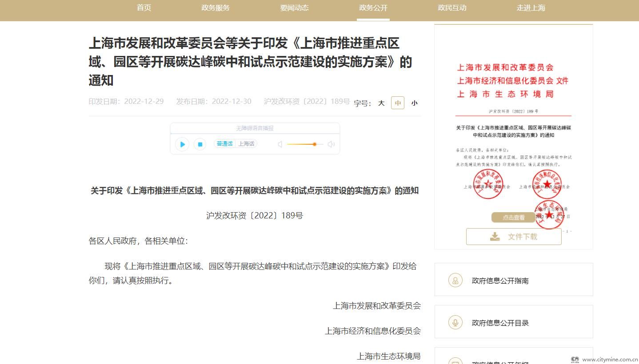Image resolution: width=639 pixels, height=364 pixels.
Task: Click the download icon in 文件下载
Action: [x=495, y=237]
